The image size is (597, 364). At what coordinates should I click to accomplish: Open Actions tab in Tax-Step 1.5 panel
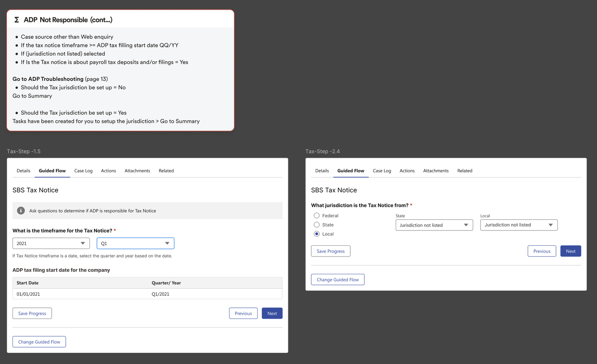tap(108, 171)
